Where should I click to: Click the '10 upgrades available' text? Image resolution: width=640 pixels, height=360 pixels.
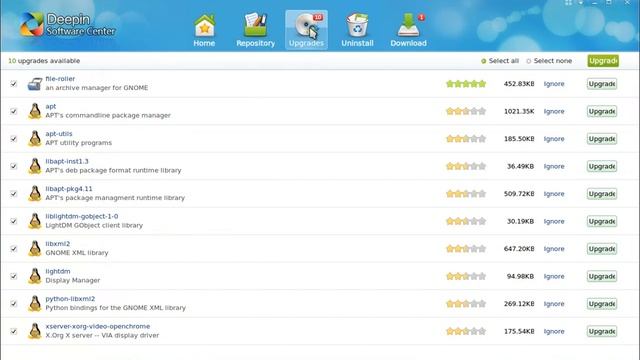point(44,61)
